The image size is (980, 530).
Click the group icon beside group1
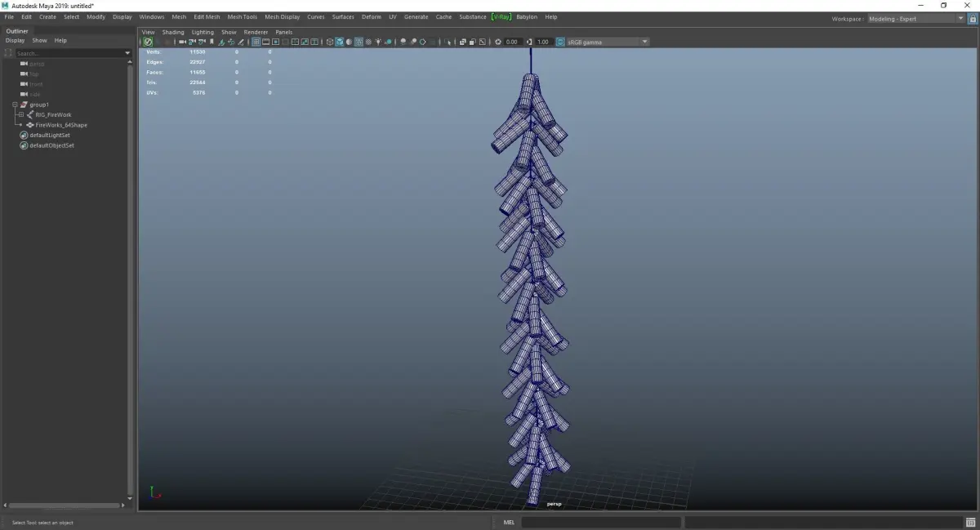(x=24, y=105)
